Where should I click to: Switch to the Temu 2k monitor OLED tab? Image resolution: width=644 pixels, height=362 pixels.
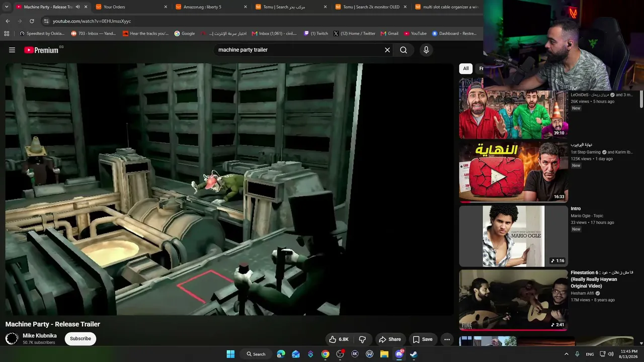pyautogui.click(x=370, y=7)
